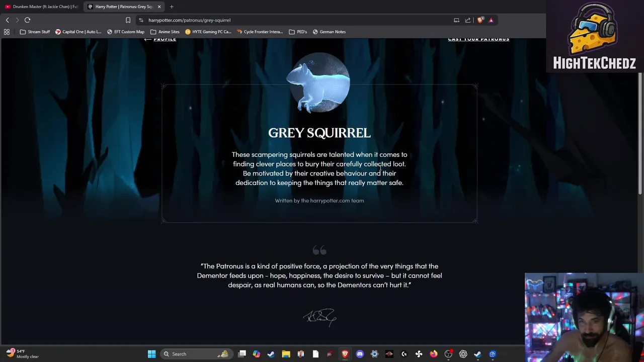Click the Brave Rewards triangle icon
The image size is (644, 362).
click(x=491, y=20)
